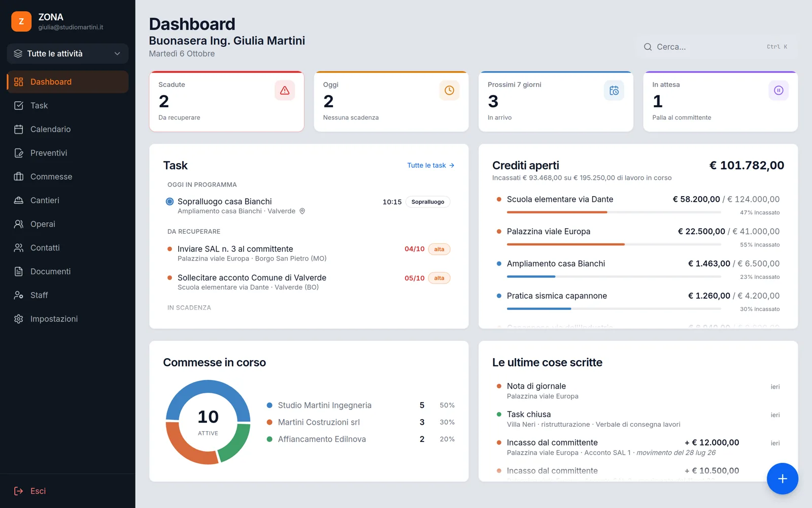Click the pause icon on In attesa card
This screenshot has height=508, width=812.
click(x=779, y=90)
